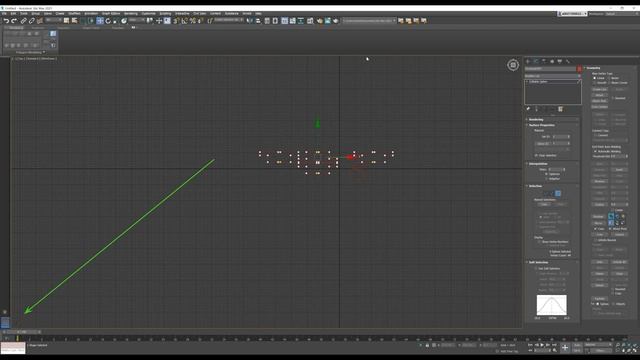Screen dimensions: 640x360
Task: Collapse the Soft Selection rollout
Action: (x=552, y=262)
